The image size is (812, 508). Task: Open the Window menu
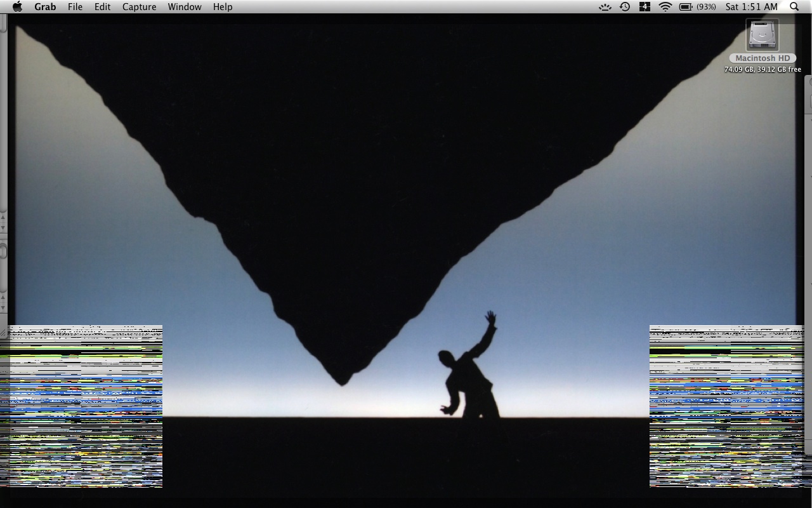click(x=185, y=7)
